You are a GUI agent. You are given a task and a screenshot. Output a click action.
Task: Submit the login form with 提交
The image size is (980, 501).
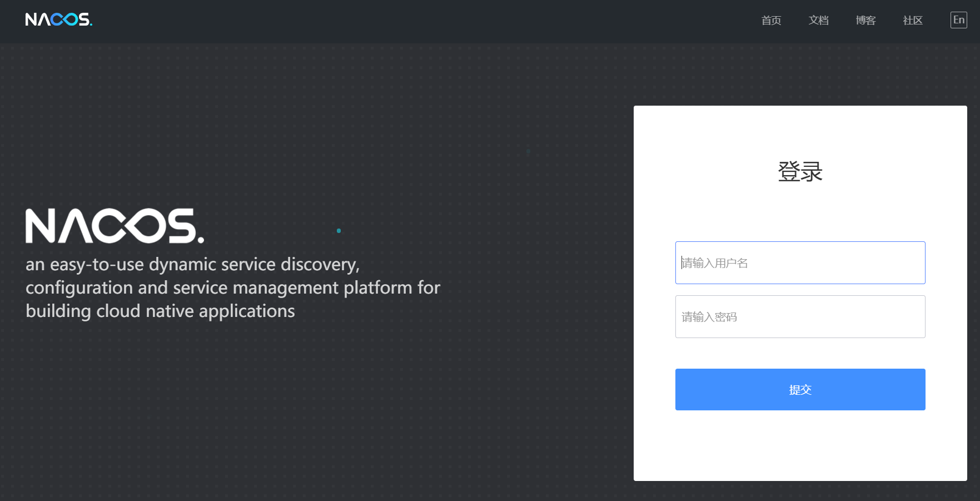point(800,389)
